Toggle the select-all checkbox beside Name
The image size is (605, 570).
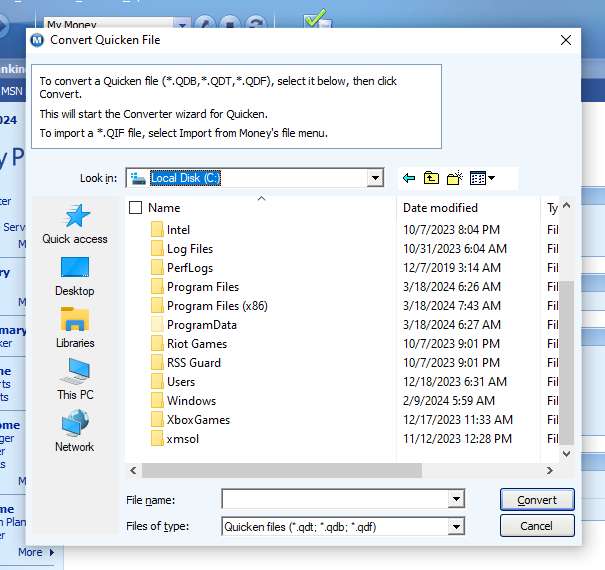tap(135, 208)
